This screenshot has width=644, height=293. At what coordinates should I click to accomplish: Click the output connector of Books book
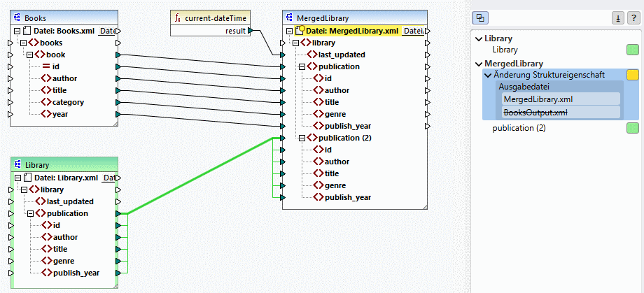(118, 55)
